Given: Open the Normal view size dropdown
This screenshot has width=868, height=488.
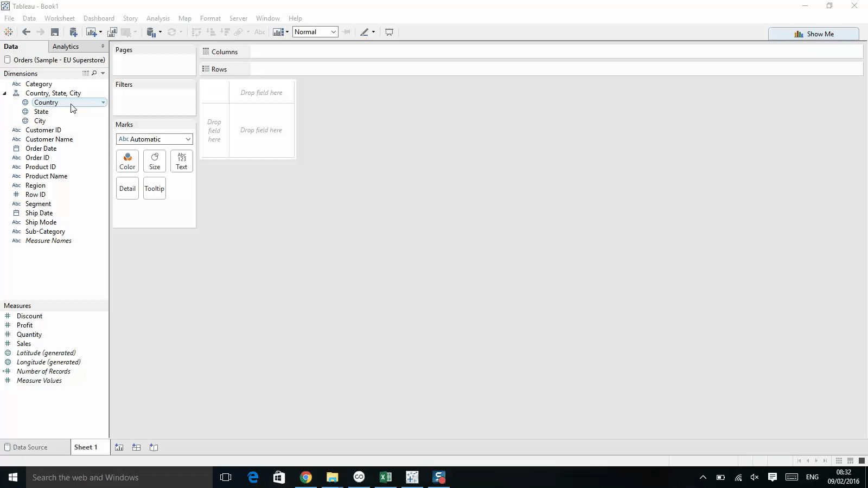Looking at the screenshot, I should 315,32.
